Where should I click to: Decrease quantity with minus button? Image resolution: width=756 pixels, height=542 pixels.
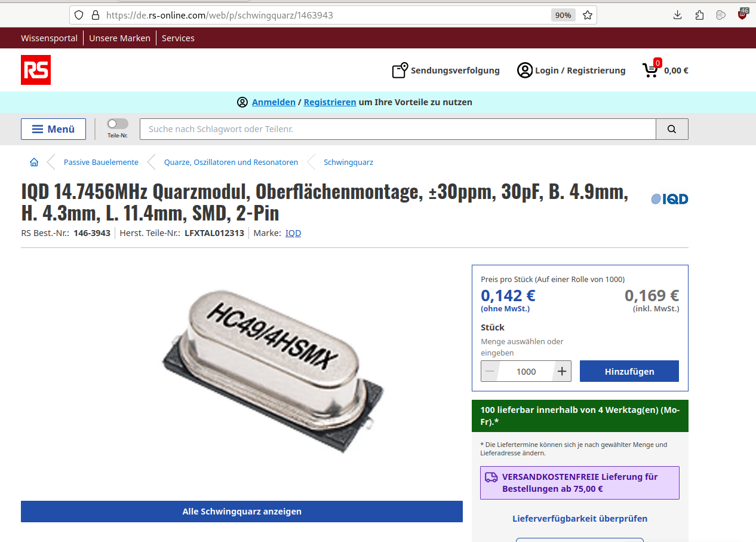[x=490, y=371]
